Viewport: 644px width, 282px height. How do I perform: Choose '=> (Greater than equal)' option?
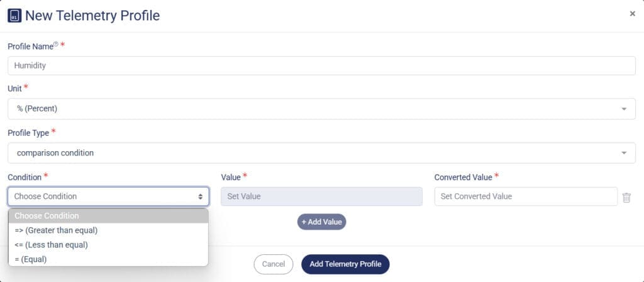pyautogui.click(x=108, y=230)
